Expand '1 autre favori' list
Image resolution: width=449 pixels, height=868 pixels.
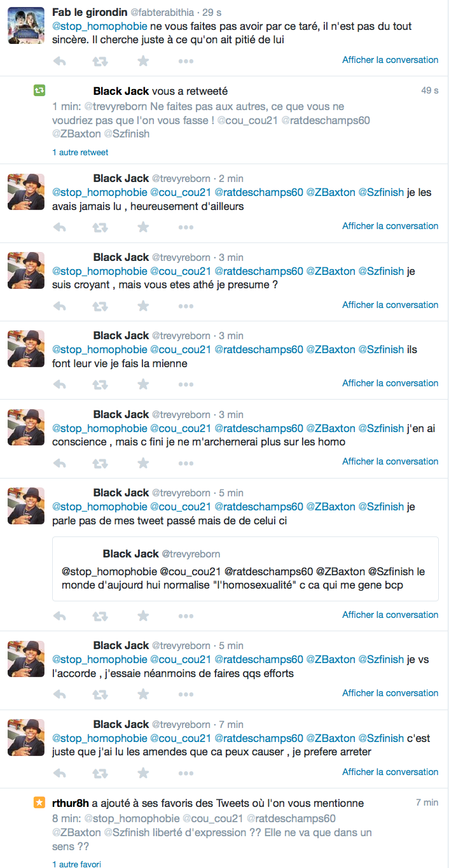(76, 864)
